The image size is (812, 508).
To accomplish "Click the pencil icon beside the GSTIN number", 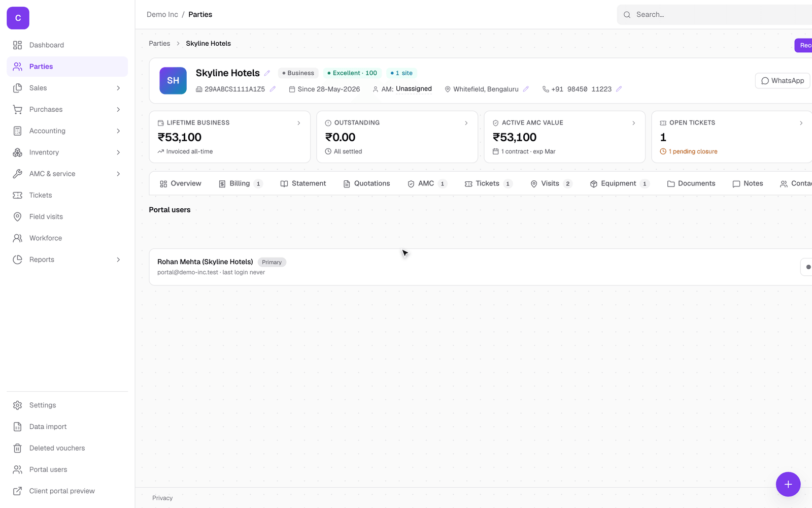I will click(x=273, y=89).
